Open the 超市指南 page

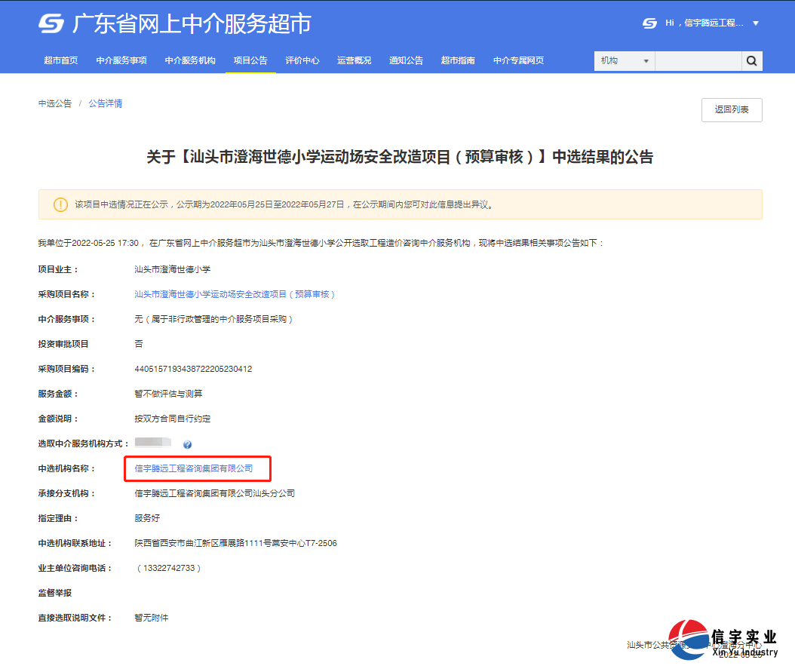pyautogui.click(x=459, y=60)
